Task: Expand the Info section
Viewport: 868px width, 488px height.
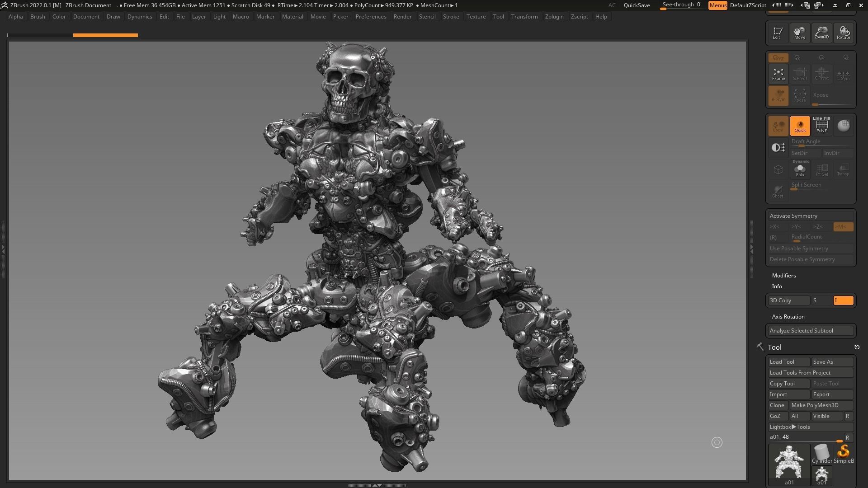Action: (x=777, y=286)
